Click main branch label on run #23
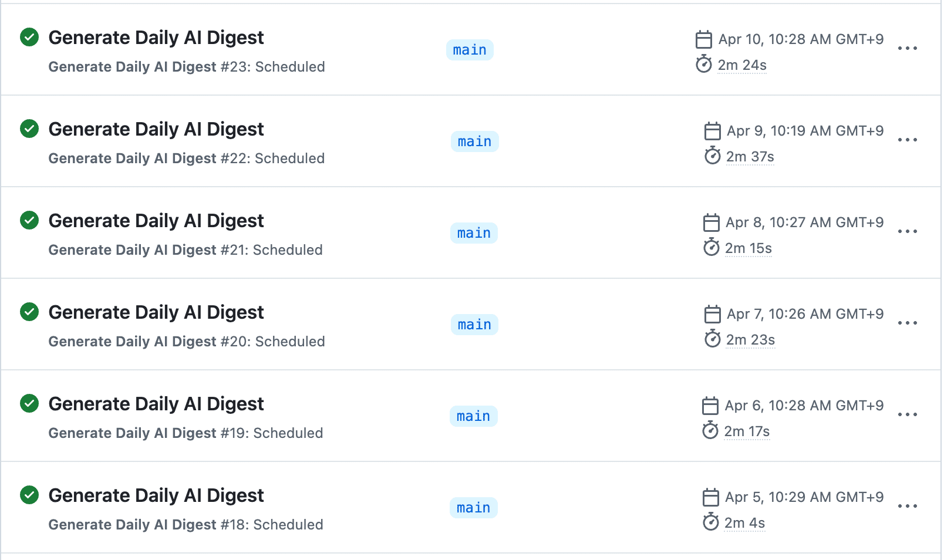 (x=470, y=50)
